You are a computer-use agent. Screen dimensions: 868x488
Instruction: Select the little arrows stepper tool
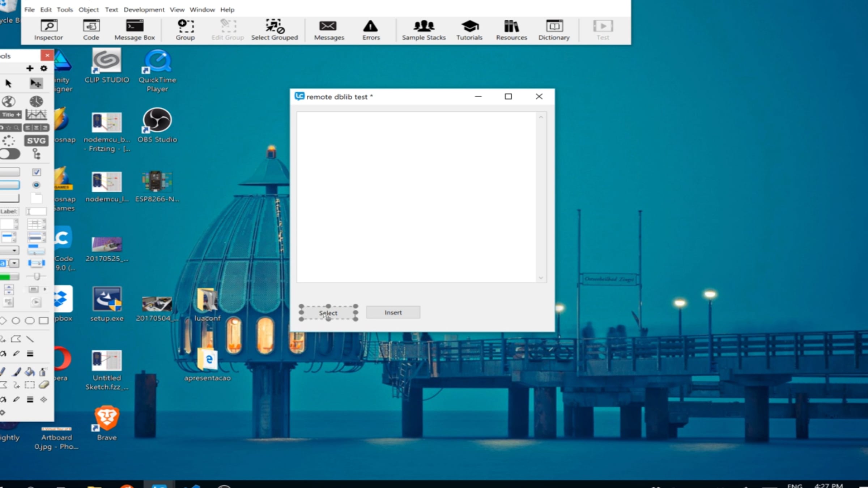pos(9,289)
